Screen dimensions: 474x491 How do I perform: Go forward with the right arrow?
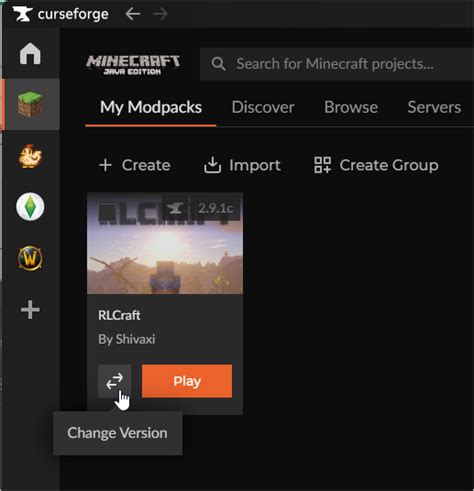(x=161, y=14)
